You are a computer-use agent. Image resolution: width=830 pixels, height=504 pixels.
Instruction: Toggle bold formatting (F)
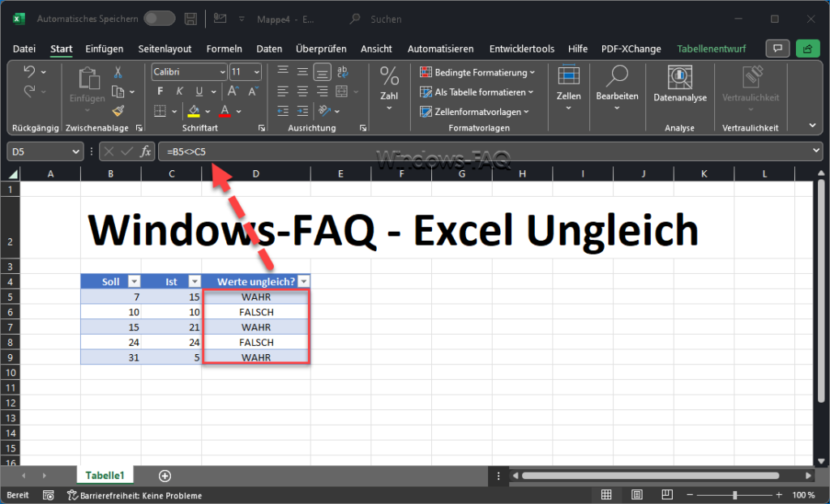point(160,92)
